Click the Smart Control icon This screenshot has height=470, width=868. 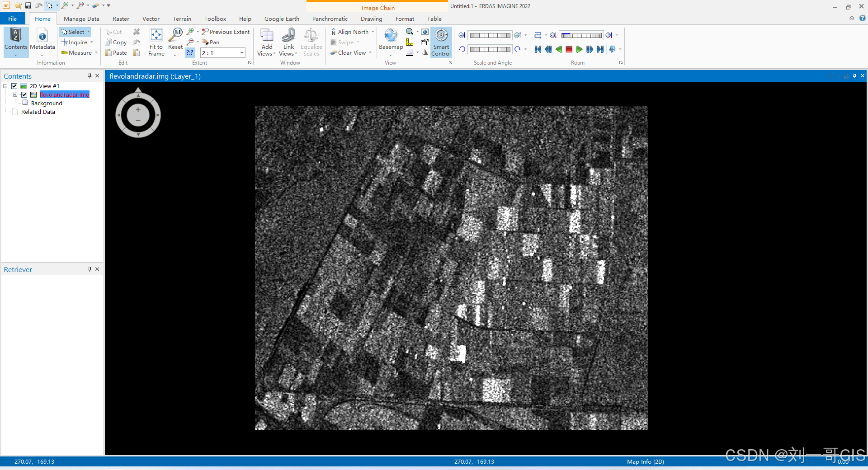coord(441,35)
